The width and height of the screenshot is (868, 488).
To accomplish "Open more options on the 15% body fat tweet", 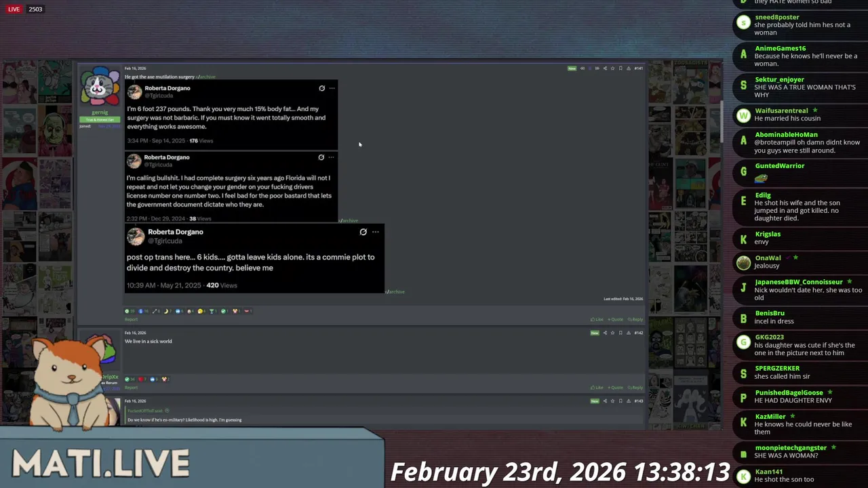I will pyautogui.click(x=332, y=88).
